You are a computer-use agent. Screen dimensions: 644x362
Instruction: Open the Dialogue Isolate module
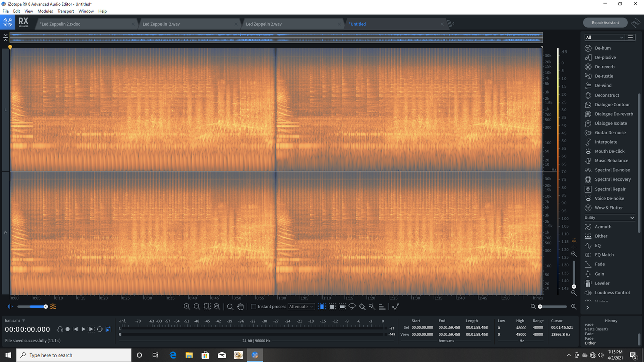(x=610, y=123)
